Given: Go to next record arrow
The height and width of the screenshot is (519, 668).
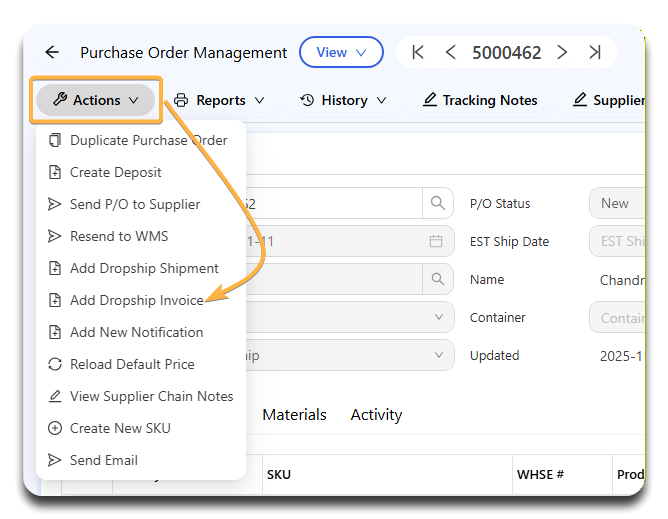Looking at the screenshot, I should click(x=563, y=53).
